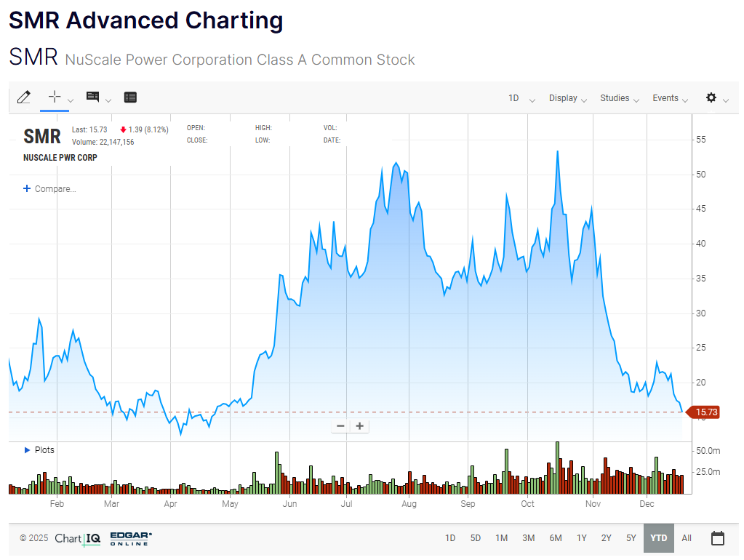Open chart settings gear icon

[x=711, y=98]
